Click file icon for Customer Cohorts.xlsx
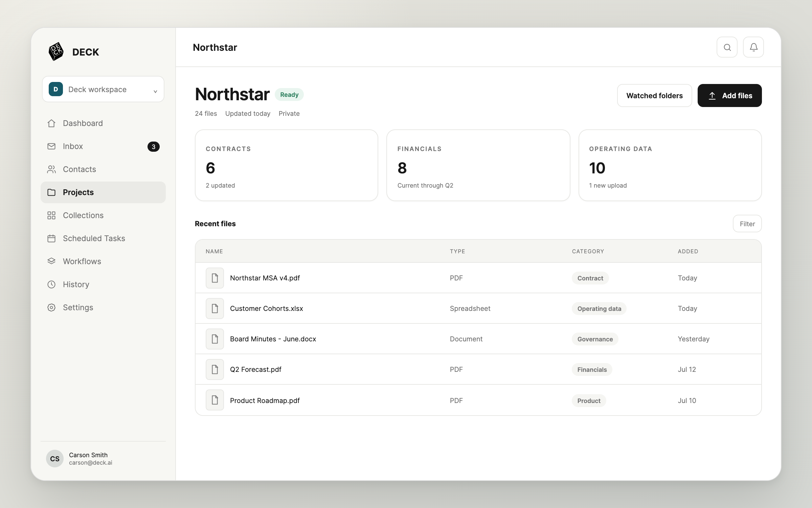This screenshot has height=508, width=812. pyautogui.click(x=215, y=309)
